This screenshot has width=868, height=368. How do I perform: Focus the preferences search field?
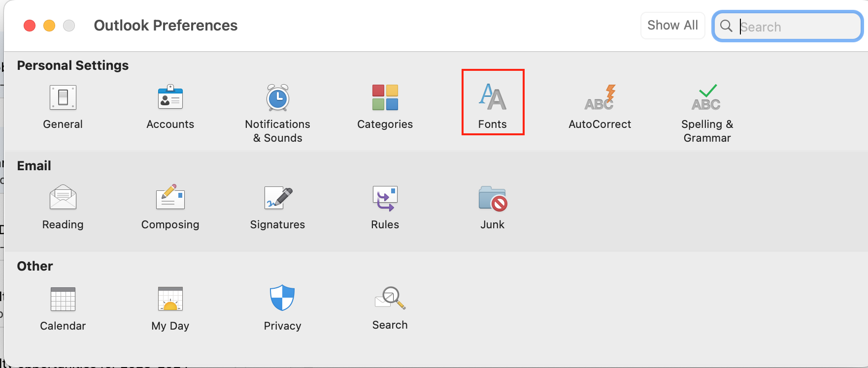pyautogui.click(x=788, y=26)
